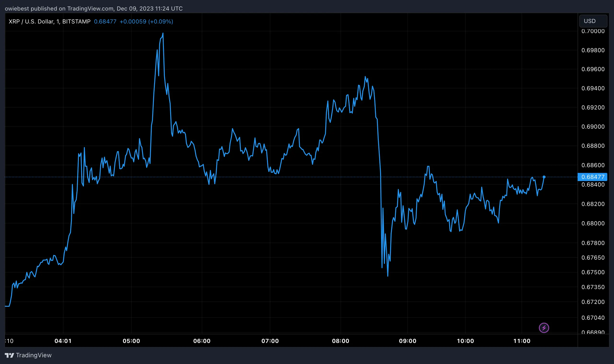Click the price change value +0.00059
This screenshot has height=364, width=614.
[x=133, y=21]
